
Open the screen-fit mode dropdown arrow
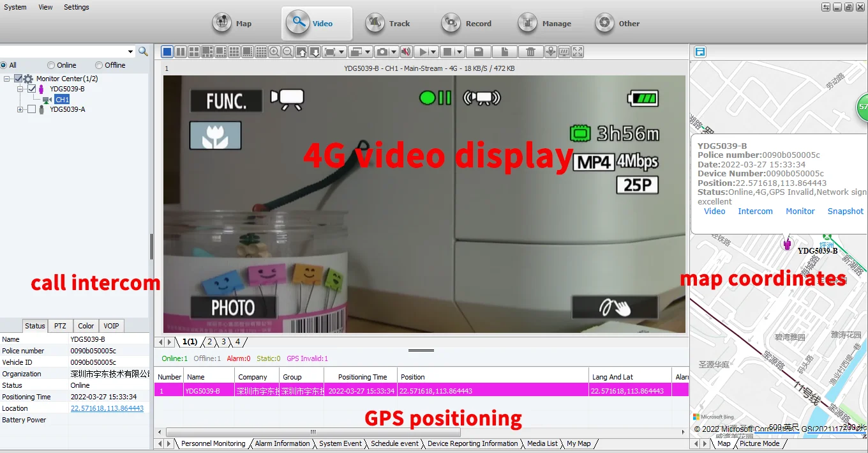342,52
